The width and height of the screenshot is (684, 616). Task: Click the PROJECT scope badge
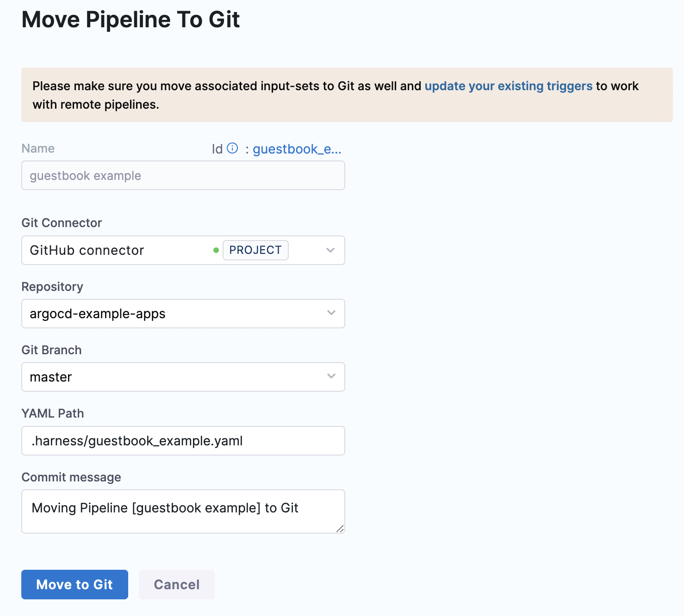pyautogui.click(x=255, y=250)
